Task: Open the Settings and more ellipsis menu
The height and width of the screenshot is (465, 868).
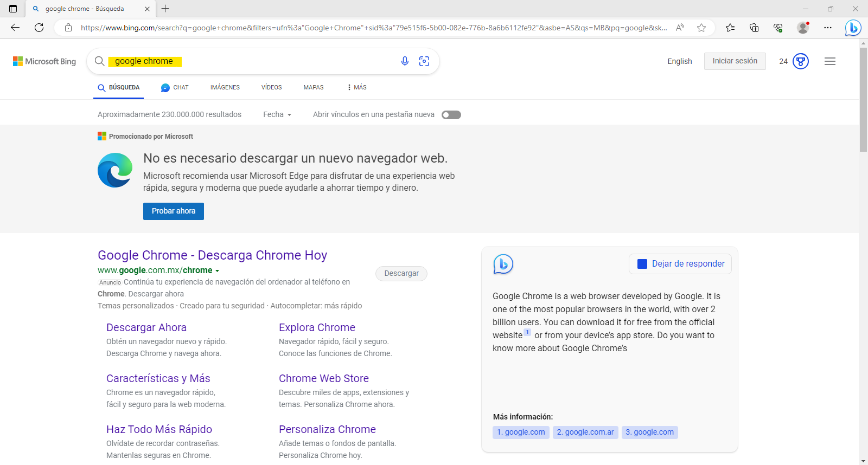Action: click(828, 28)
